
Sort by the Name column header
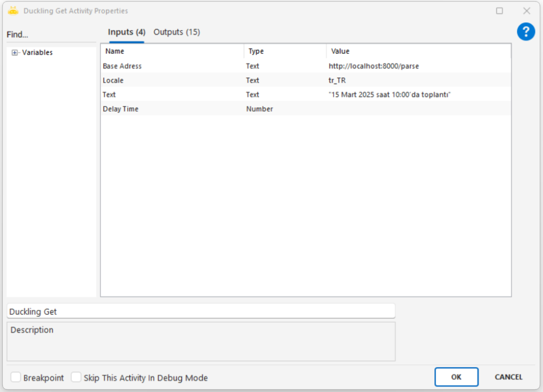pyautogui.click(x=172, y=51)
